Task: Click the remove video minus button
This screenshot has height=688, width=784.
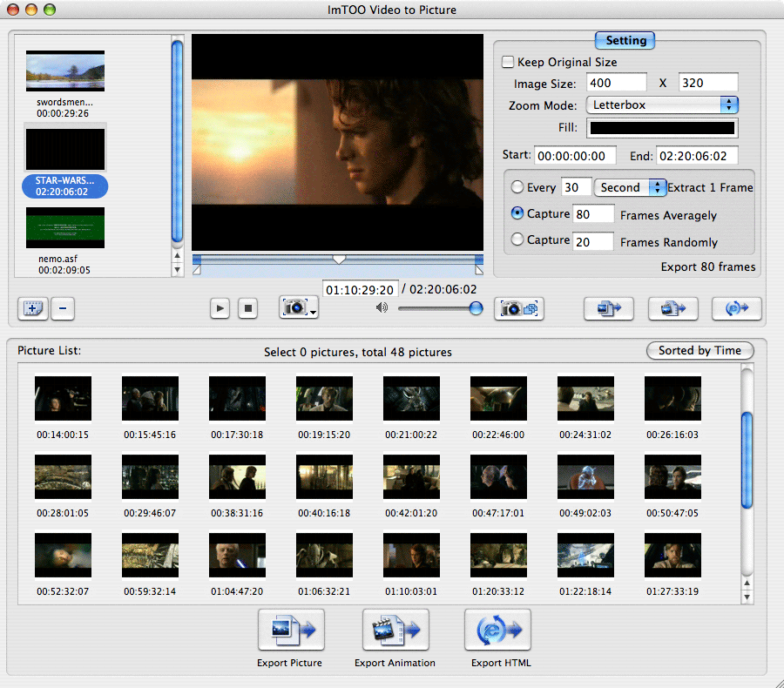Action: pos(63,308)
